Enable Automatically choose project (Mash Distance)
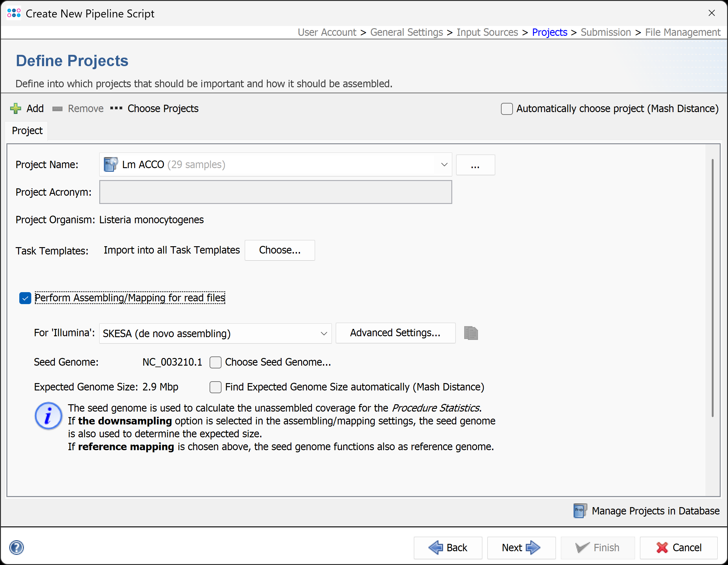728x565 pixels. (x=507, y=109)
